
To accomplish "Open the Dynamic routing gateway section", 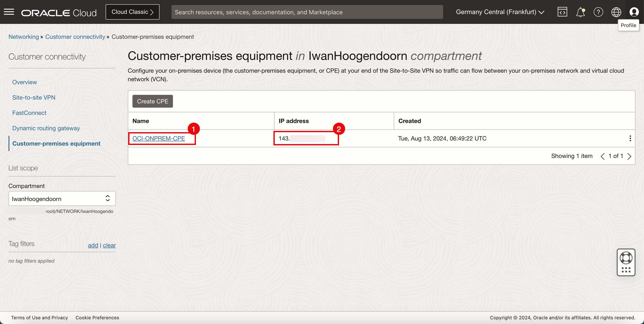I will tap(46, 128).
